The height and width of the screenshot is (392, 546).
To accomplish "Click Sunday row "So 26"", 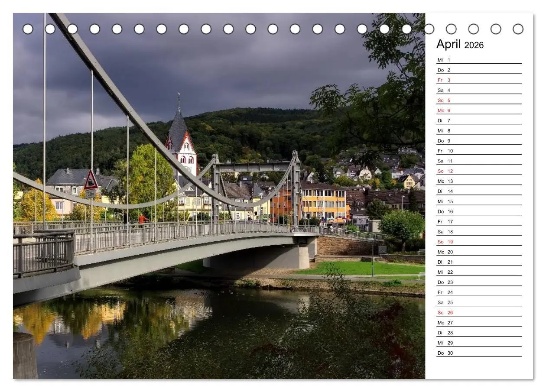I will click(479, 313).
